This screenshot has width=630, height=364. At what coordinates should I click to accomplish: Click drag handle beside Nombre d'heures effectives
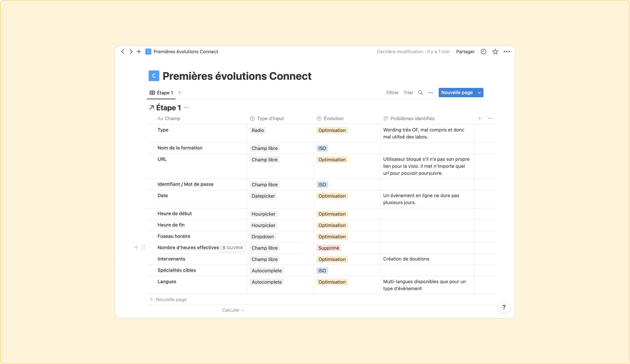pos(143,247)
